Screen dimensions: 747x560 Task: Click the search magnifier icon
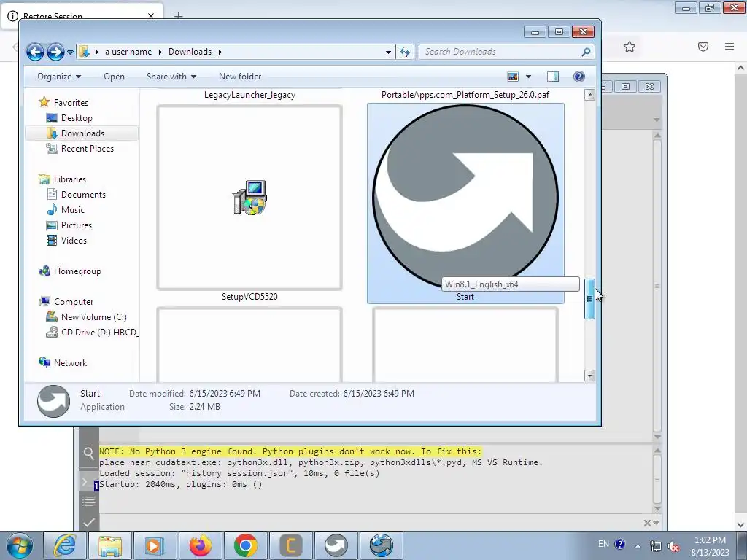[x=587, y=52]
